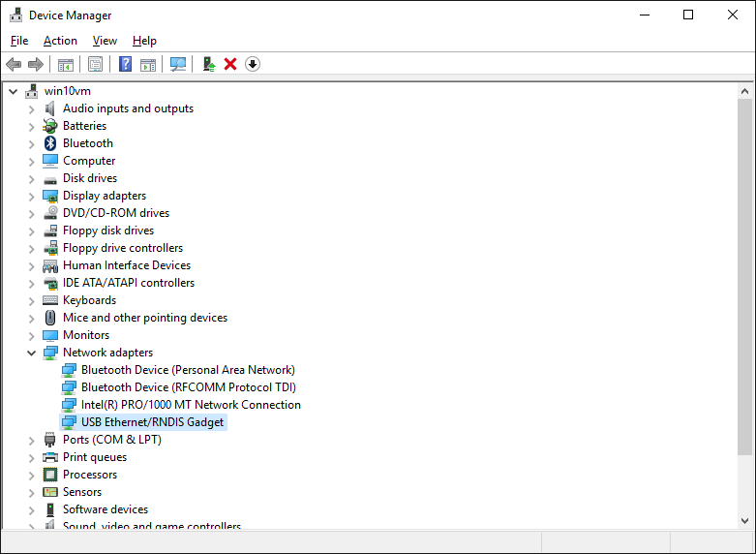756x554 pixels.
Task: Click the Mice and other pointing devices icon
Action: pyautogui.click(x=50, y=318)
